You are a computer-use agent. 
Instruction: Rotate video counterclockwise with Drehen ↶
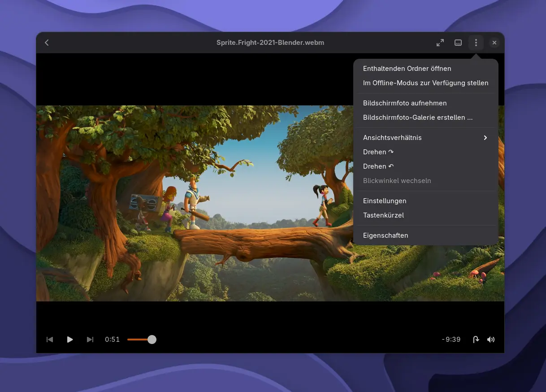378,166
